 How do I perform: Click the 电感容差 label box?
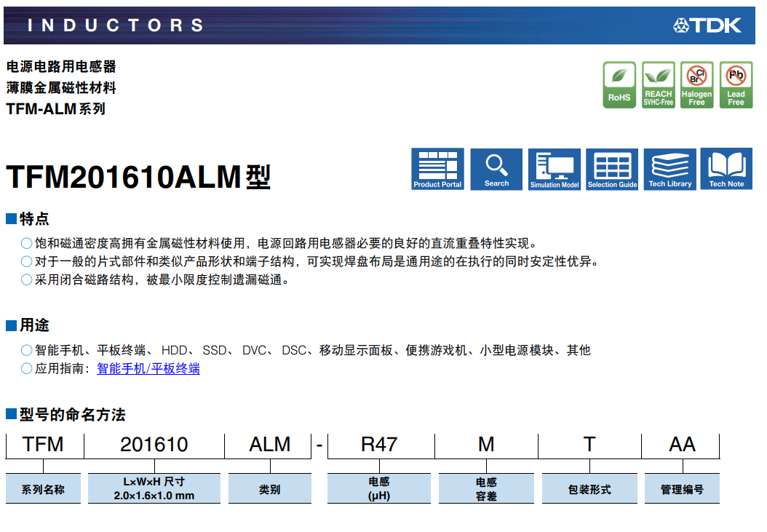486,488
